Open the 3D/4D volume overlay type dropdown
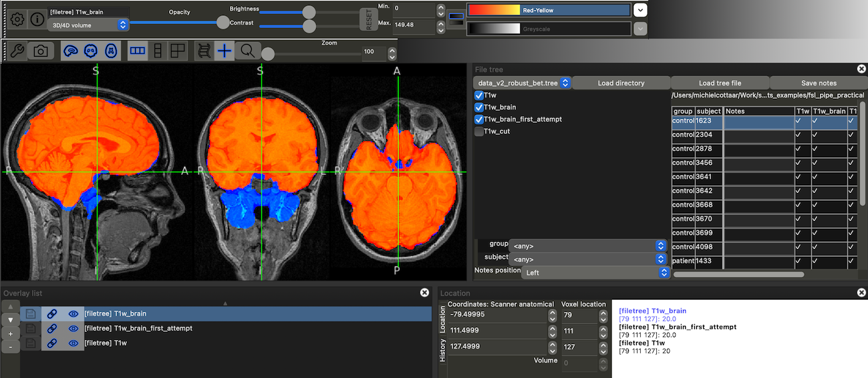Viewport: 868px width, 378px height. point(88,25)
